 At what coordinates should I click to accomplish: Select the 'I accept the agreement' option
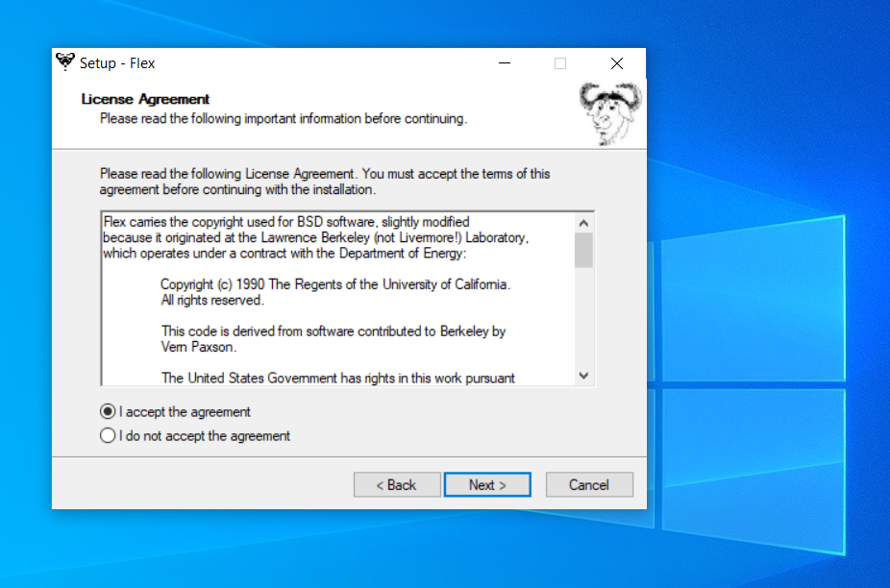(x=109, y=411)
